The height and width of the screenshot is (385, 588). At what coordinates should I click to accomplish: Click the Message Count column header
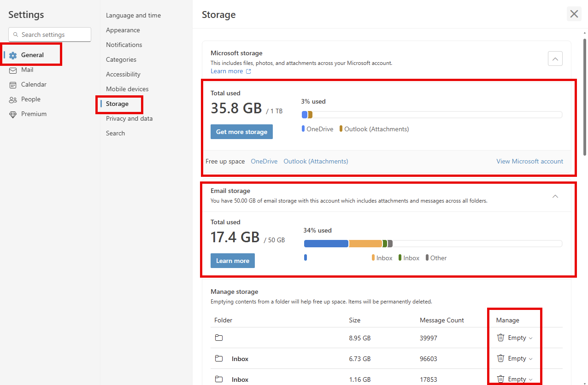[442, 320]
